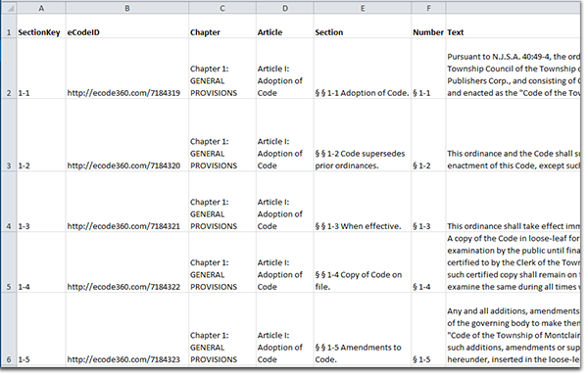
Task: Select text cell 'A copy of the Code in loose-leaf'
Action: coord(513,262)
